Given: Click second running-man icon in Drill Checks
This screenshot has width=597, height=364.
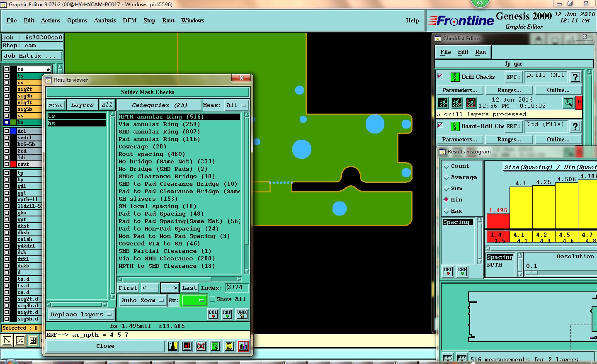Looking at the screenshot, I should click(457, 102).
